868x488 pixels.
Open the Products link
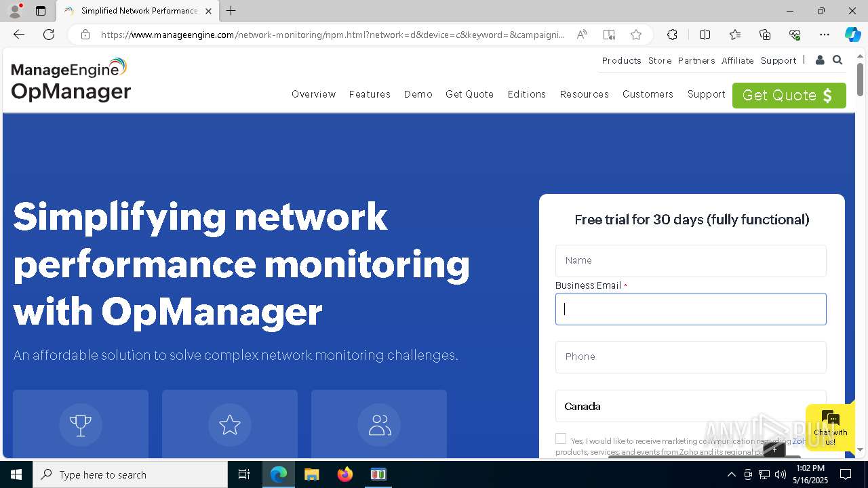pos(622,60)
